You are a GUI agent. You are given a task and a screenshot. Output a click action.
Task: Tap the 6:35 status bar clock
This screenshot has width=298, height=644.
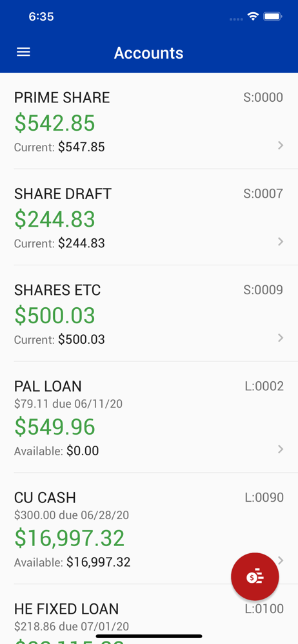(41, 17)
